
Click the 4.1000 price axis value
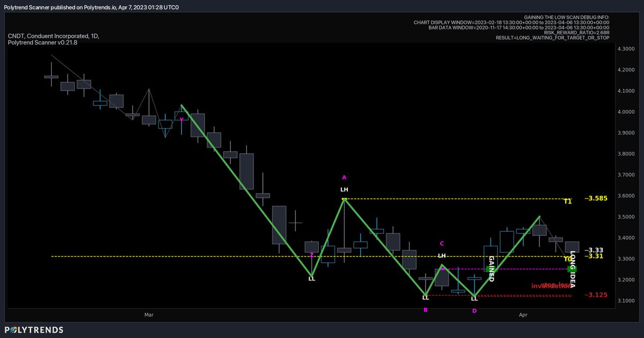(x=627, y=91)
